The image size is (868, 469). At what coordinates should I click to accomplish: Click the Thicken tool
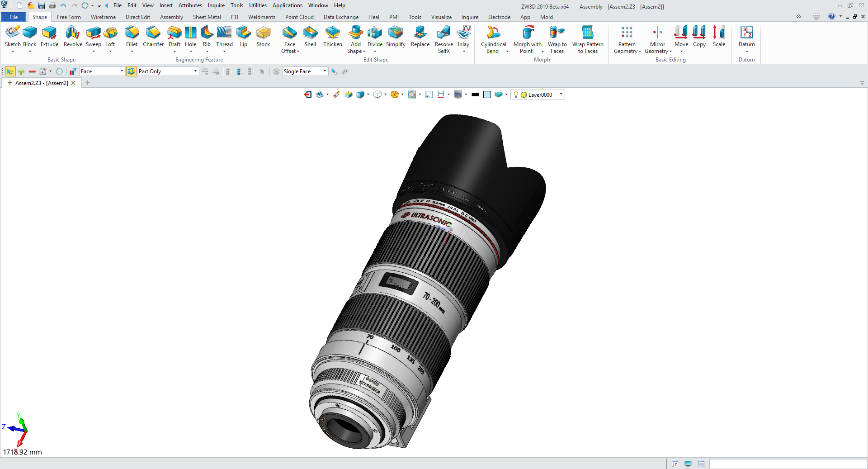(333, 36)
